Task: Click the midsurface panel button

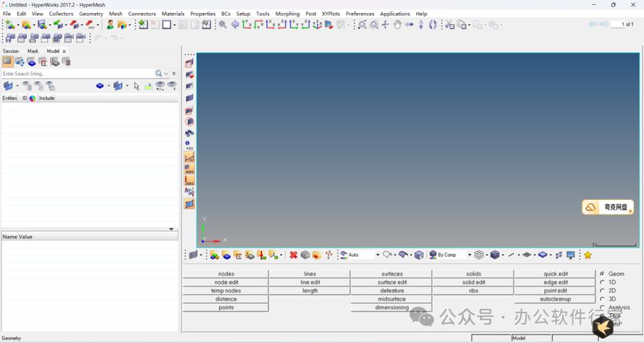Action: pyautogui.click(x=392, y=299)
